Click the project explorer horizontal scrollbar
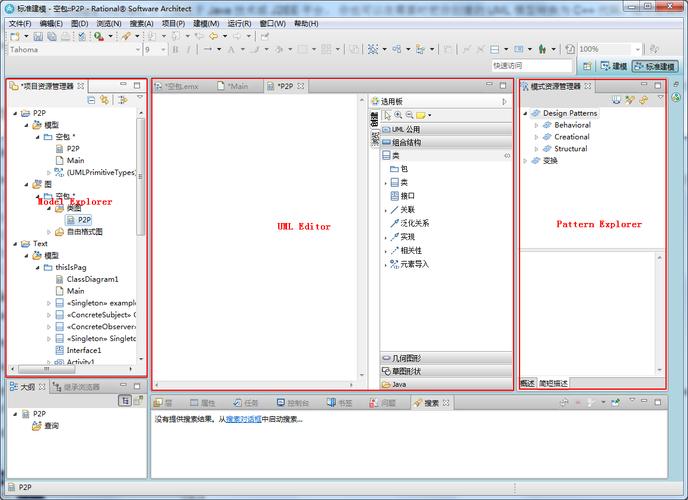 click(x=46, y=369)
